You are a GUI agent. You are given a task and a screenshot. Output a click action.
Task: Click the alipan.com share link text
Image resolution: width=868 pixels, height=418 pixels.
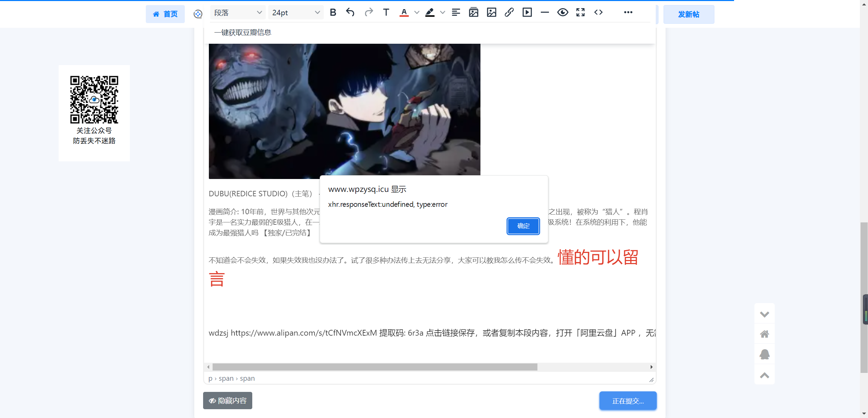pyautogui.click(x=304, y=333)
